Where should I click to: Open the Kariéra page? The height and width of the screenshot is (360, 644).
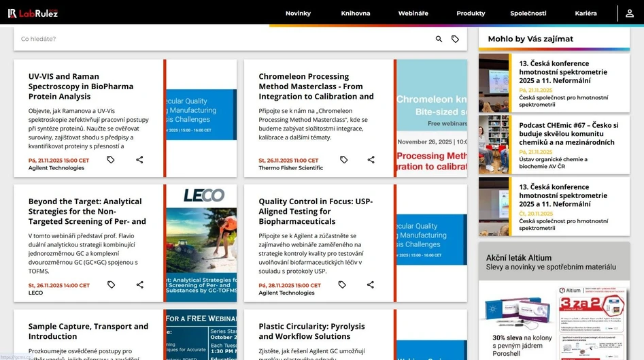(x=586, y=14)
